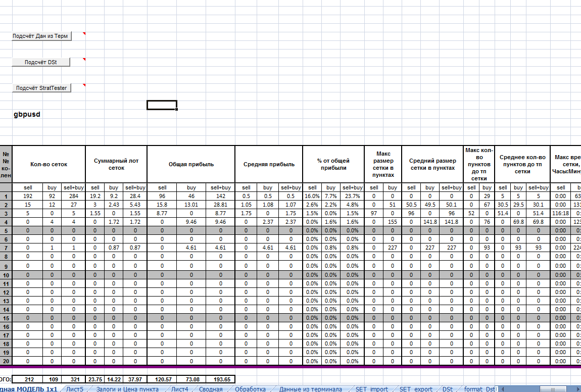Image resolution: width=581 pixels, height=392 pixels.
Task: Click 'Средний размер сетки в пунктах' header
Action: [432, 164]
